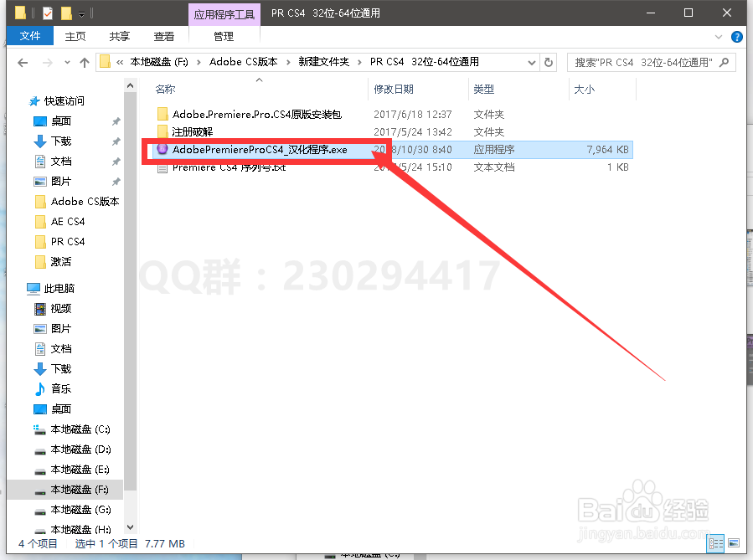This screenshot has height=560, width=753.
Task: Click the search magnifier icon
Action: click(725, 63)
